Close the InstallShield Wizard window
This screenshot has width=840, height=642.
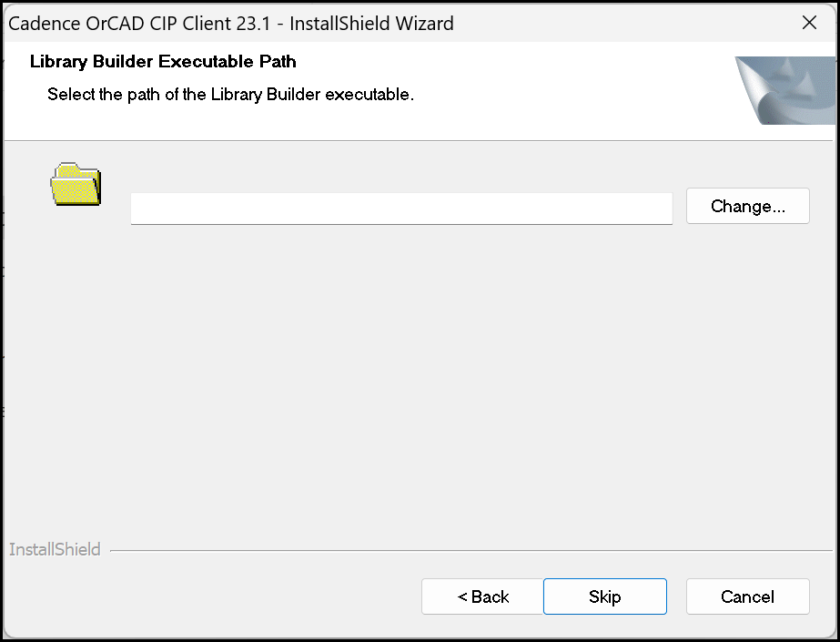[809, 22]
